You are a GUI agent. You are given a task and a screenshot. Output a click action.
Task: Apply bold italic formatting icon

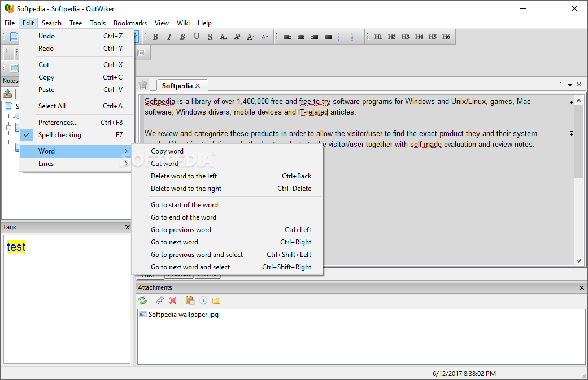(182, 37)
